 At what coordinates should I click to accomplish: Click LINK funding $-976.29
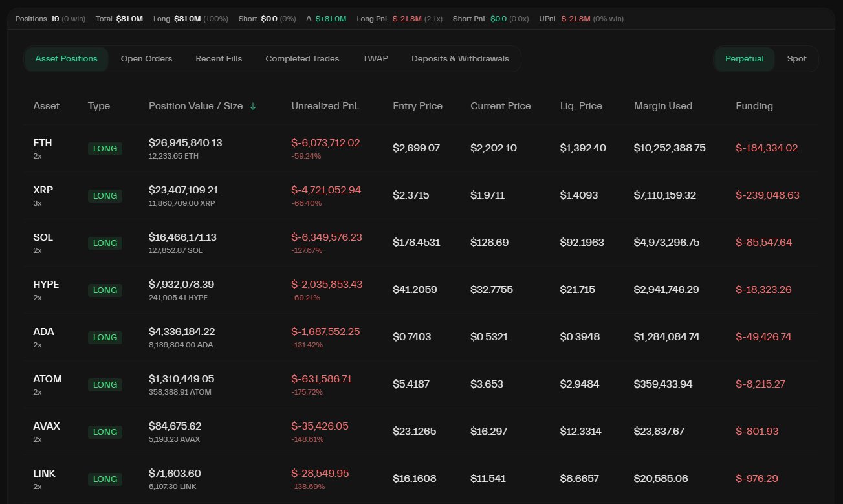757,479
